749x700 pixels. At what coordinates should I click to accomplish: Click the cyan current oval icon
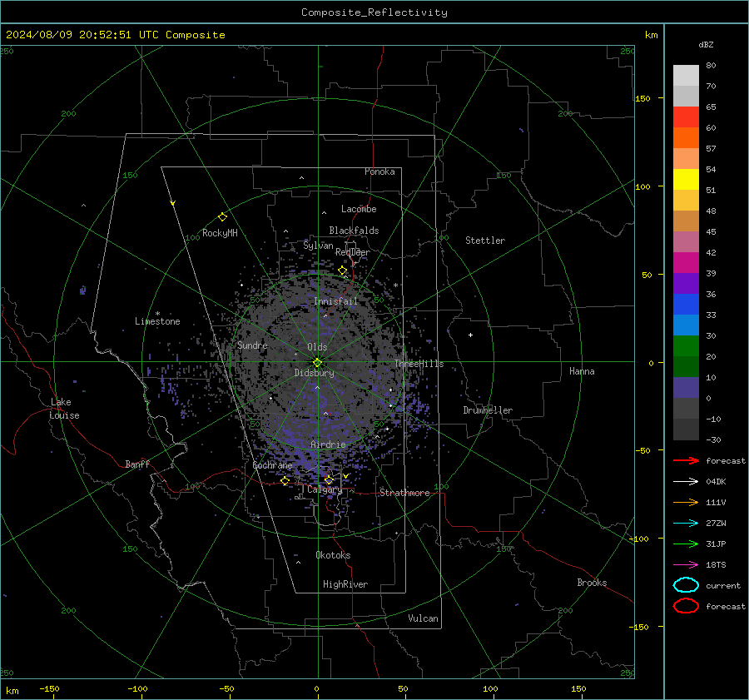coord(686,585)
